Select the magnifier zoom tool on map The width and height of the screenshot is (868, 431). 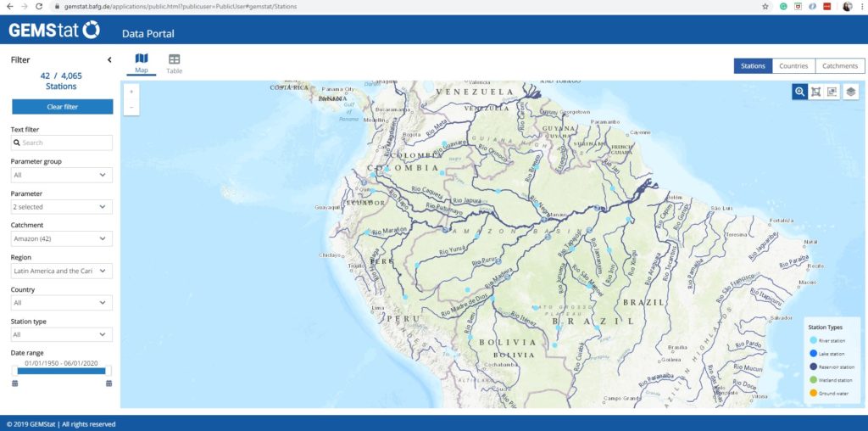click(x=799, y=92)
